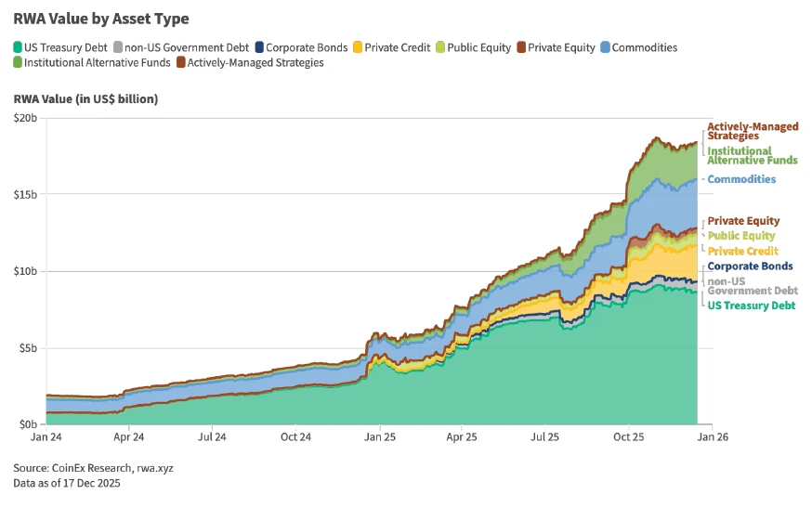Click the Institutional Alternative Funds legend swatch

tap(18, 63)
